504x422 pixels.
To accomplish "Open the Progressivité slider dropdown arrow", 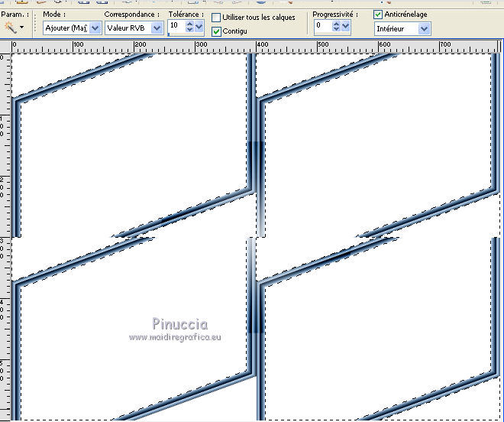I will click(x=345, y=26).
